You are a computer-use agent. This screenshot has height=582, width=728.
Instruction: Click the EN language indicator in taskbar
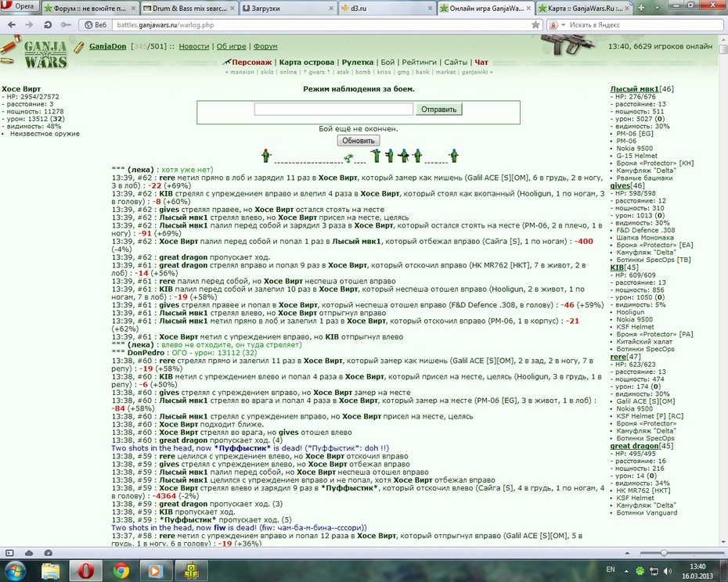(x=611, y=569)
